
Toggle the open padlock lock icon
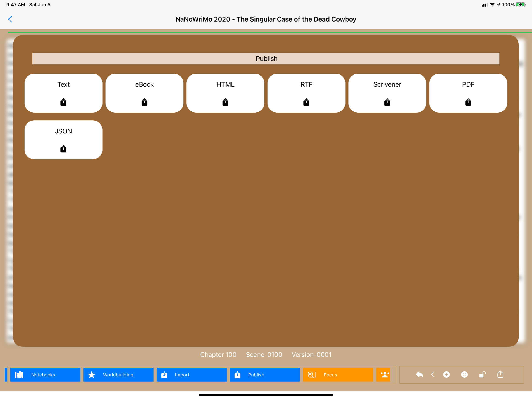(x=482, y=374)
